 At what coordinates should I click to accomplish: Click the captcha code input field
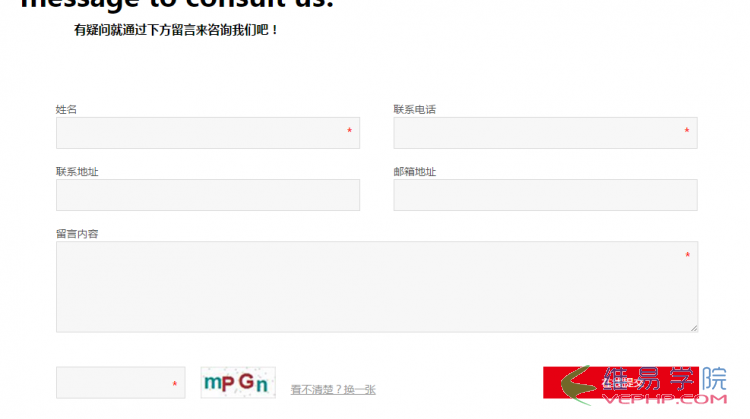[121, 383]
